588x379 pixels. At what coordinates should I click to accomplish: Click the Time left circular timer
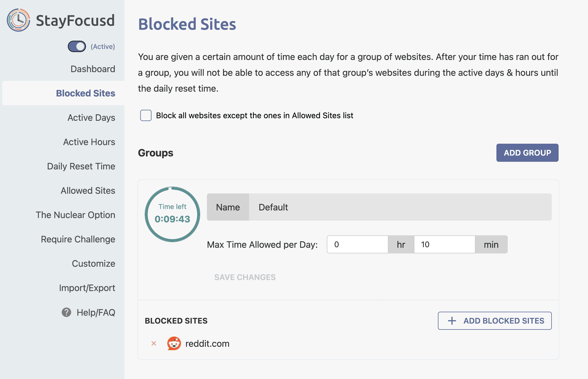172,214
